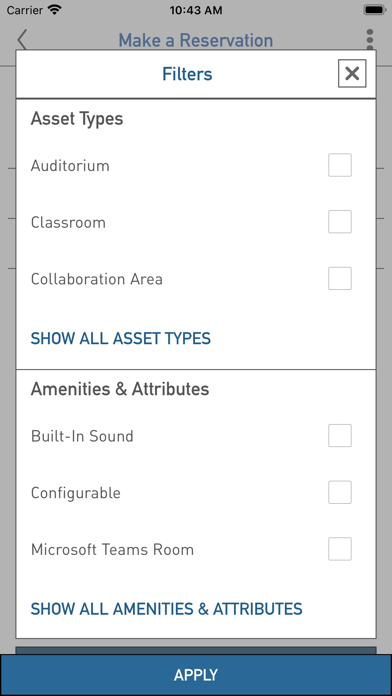Close the Filters panel with X icon
Image resolution: width=392 pixels, height=696 pixels.
(352, 73)
